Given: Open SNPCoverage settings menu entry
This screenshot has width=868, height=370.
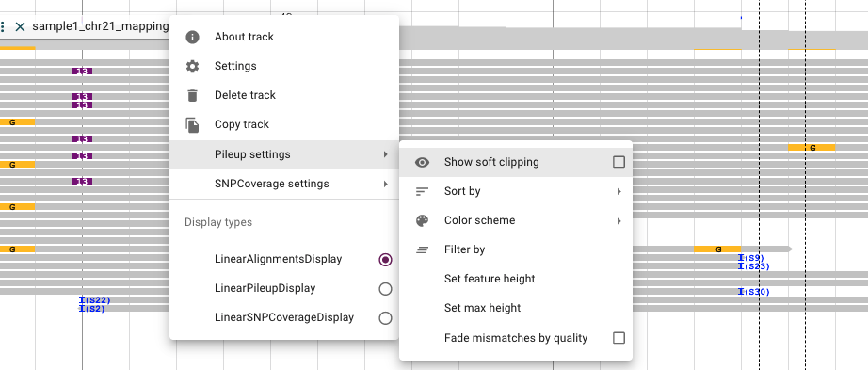Looking at the screenshot, I should pyautogui.click(x=284, y=184).
